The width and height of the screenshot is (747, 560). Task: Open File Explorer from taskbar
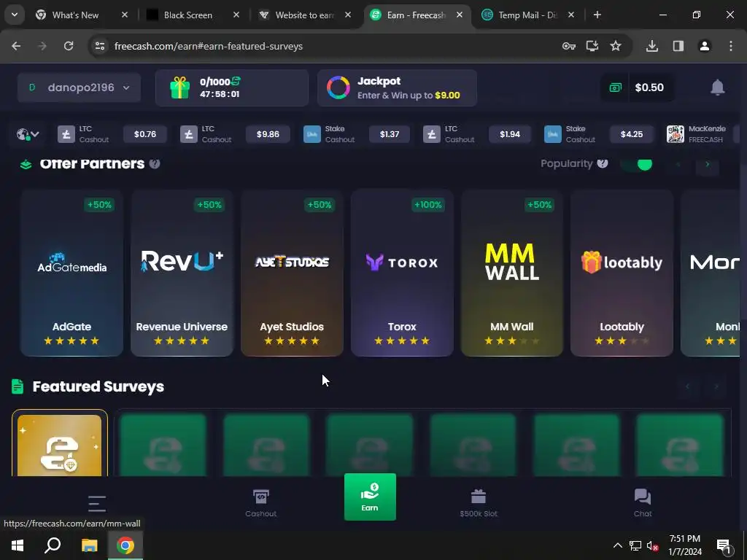(x=89, y=545)
